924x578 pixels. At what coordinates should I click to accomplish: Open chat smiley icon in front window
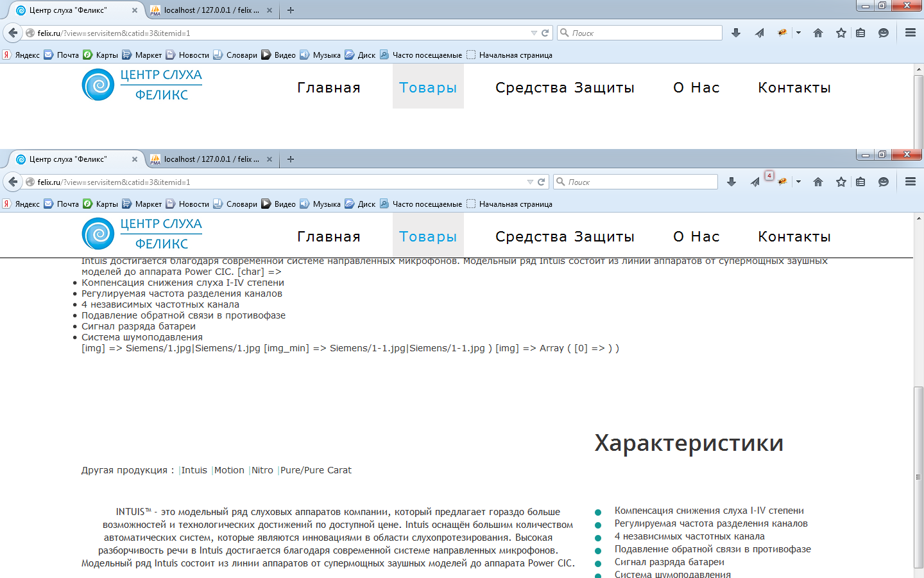tap(884, 182)
